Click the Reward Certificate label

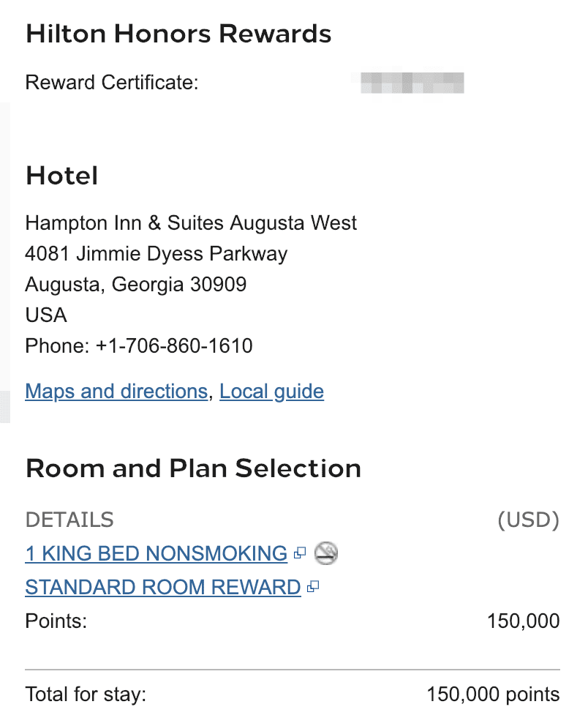click(x=112, y=83)
